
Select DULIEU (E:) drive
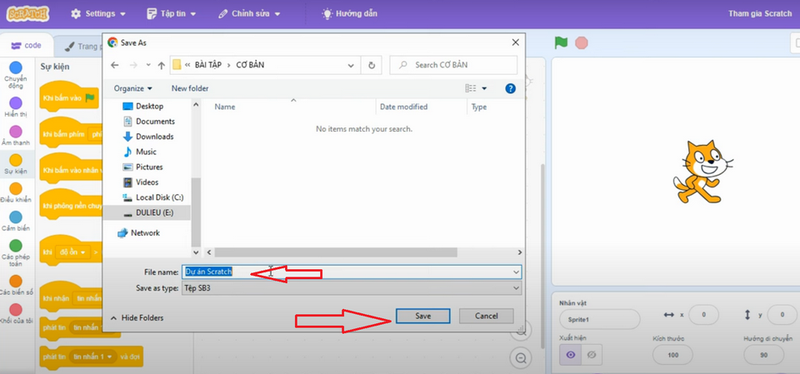click(147, 213)
